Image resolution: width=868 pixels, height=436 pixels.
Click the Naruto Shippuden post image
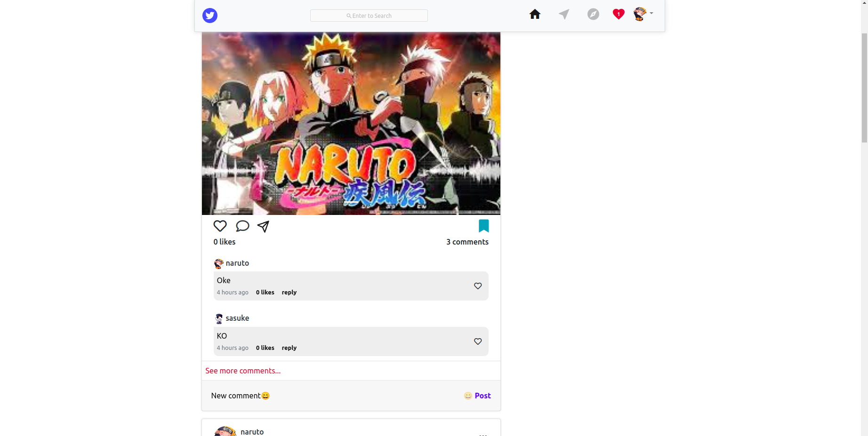pyautogui.click(x=351, y=123)
